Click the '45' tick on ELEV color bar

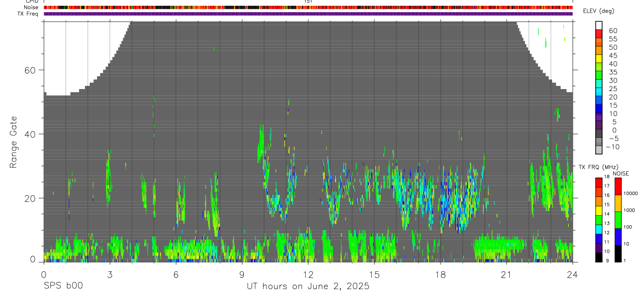(x=613, y=56)
